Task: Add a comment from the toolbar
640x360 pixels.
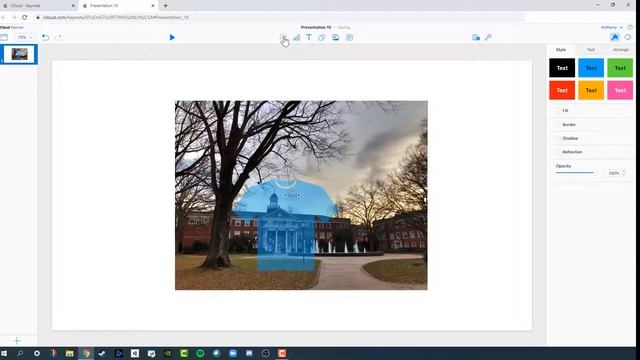Action: click(349, 38)
